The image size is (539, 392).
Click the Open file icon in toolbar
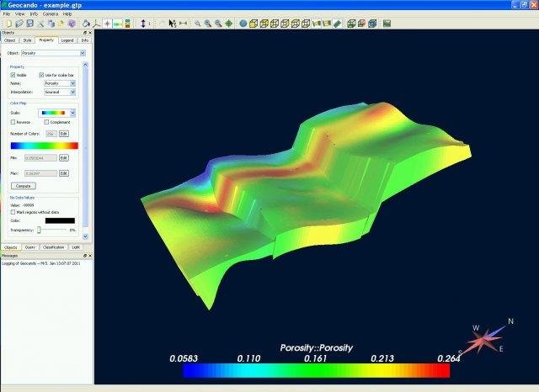19,24
